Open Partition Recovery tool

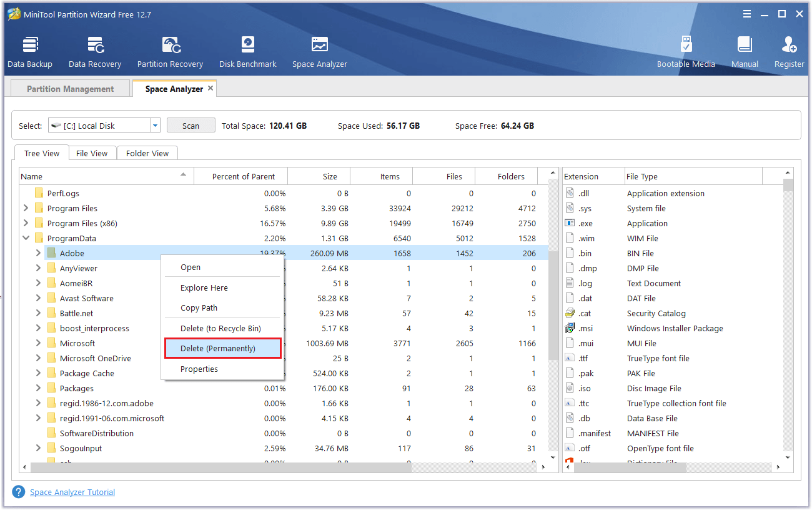[170, 52]
